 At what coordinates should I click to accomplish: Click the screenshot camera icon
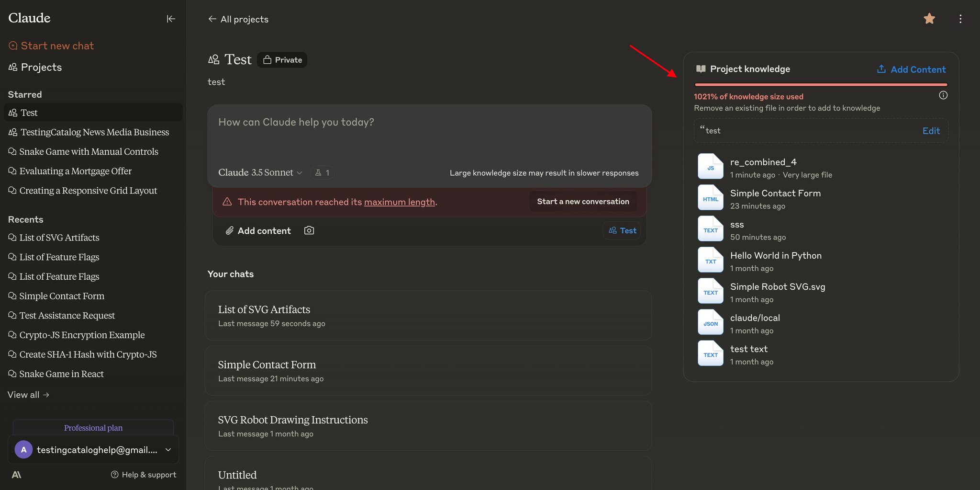(309, 230)
